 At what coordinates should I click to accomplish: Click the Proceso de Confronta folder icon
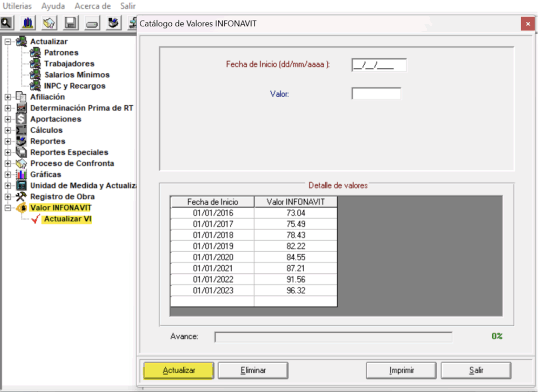coord(21,163)
